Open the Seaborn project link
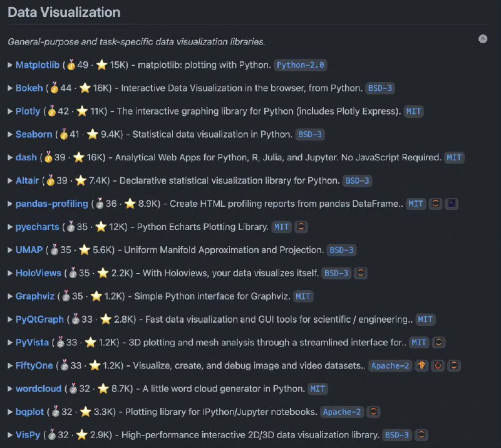501x448 pixels. [x=34, y=134]
